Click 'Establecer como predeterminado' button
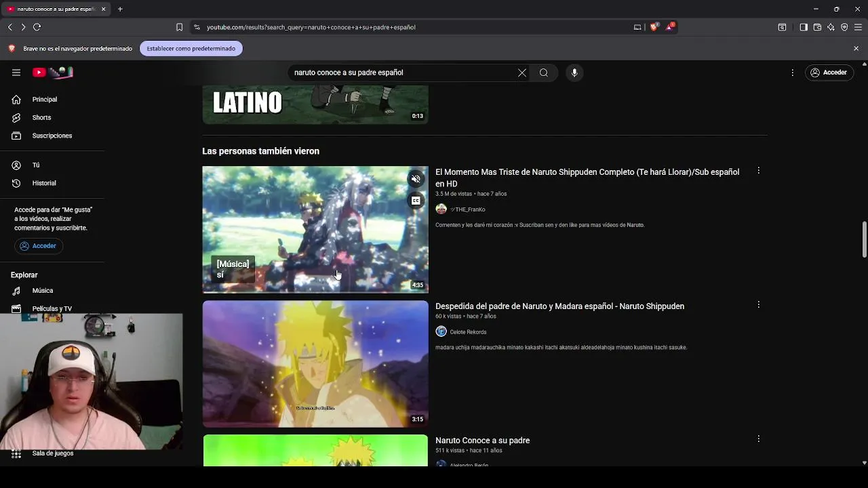 tap(191, 48)
